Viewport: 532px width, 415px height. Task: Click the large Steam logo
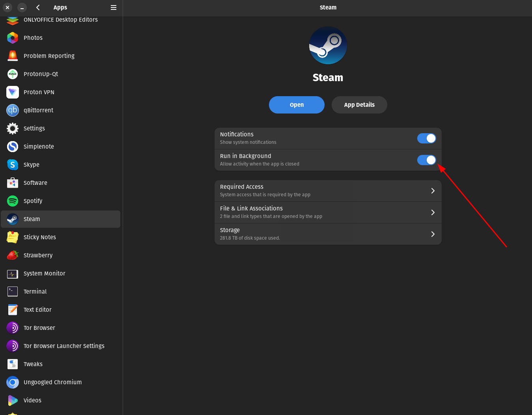point(328,45)
